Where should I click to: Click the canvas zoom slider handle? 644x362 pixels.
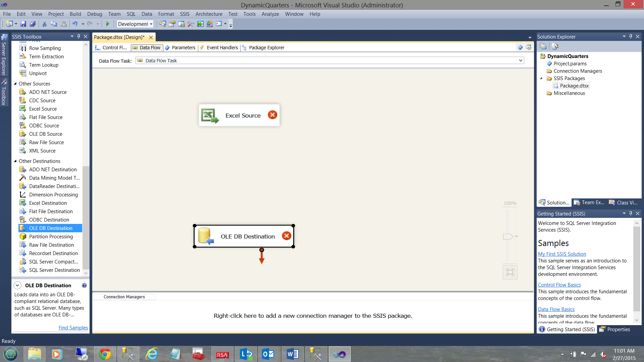point(508,236)
